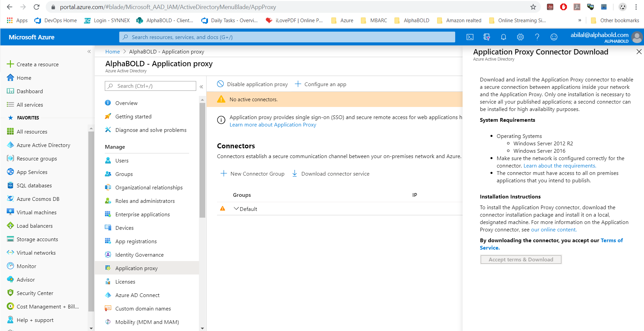Open Devices menu item

coord(124,228)
